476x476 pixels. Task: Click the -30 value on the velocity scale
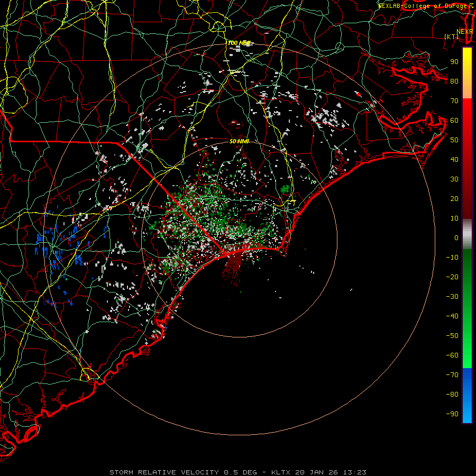pos(452,297)
